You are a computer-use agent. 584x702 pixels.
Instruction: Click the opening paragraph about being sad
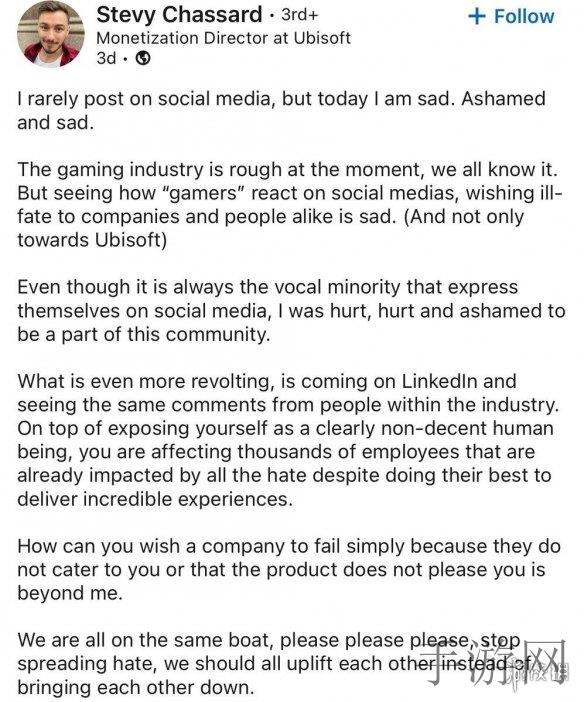click(281, 110)
